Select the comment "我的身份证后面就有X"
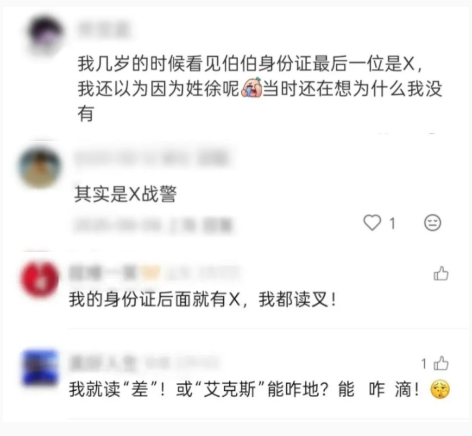472x436 pixels. tap(202, 299)
